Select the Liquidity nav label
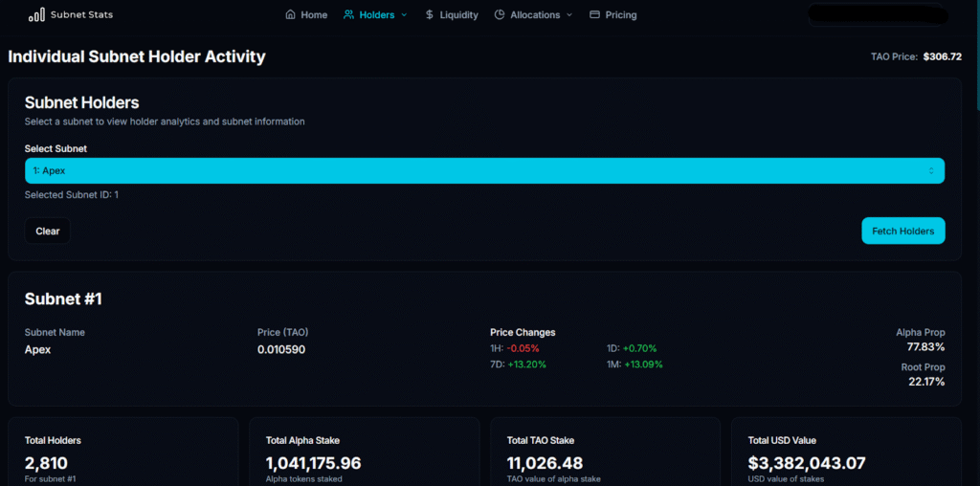The image size is (980, 486). click(x=459, y=15)
